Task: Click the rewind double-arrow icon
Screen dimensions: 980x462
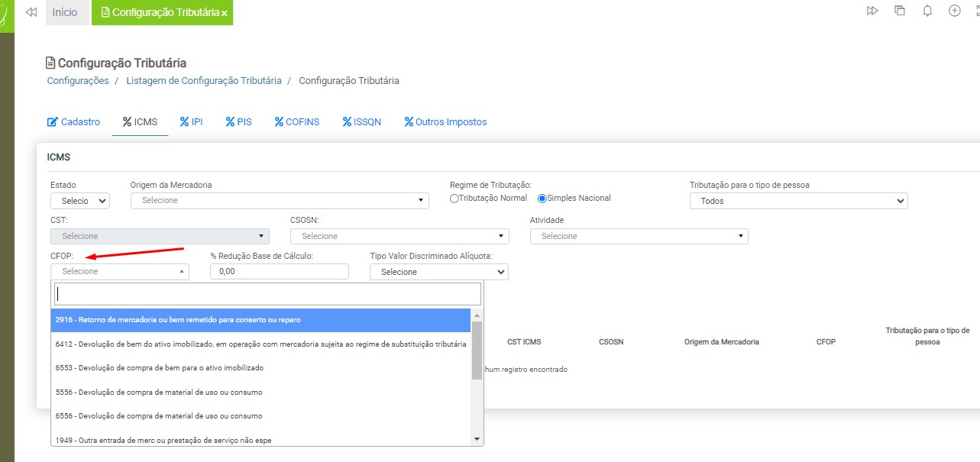Action: 31,12
